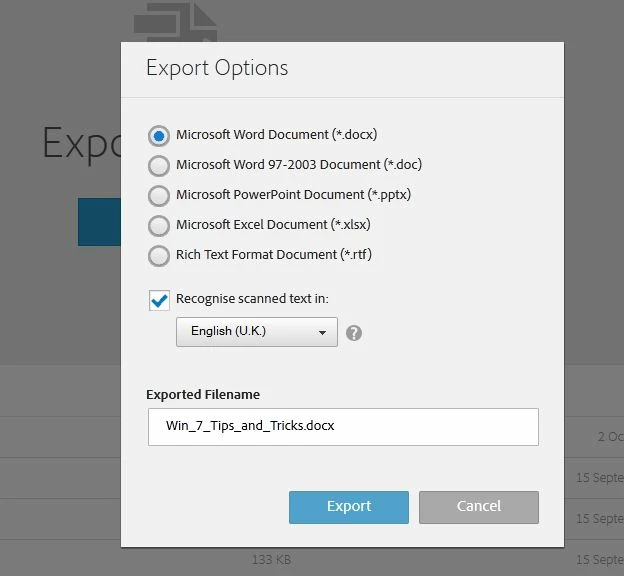Screen dimensions: 624x576
Task: Click the question mark help icon
Action: pos(354,333)
